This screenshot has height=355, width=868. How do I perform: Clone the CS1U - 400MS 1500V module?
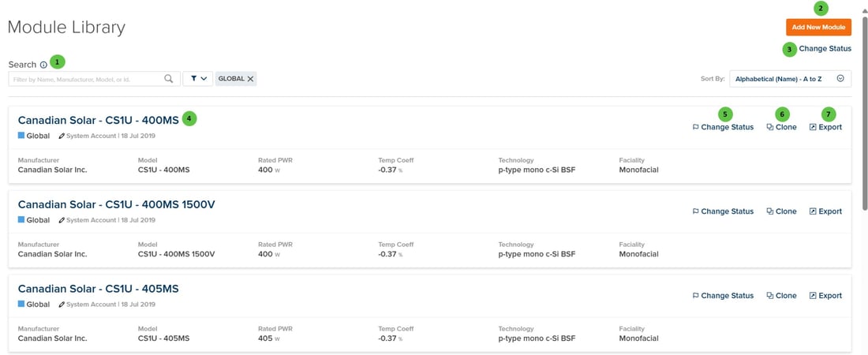point(782,211)
